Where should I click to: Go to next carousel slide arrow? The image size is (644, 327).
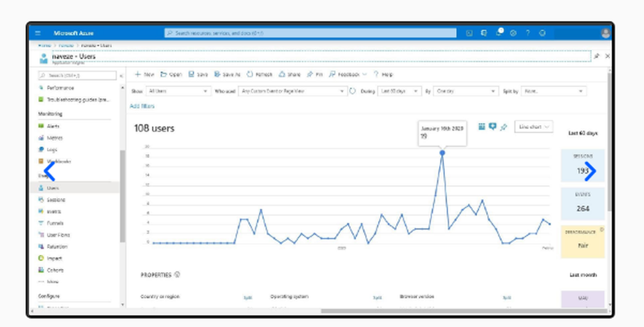click(590, 171)
